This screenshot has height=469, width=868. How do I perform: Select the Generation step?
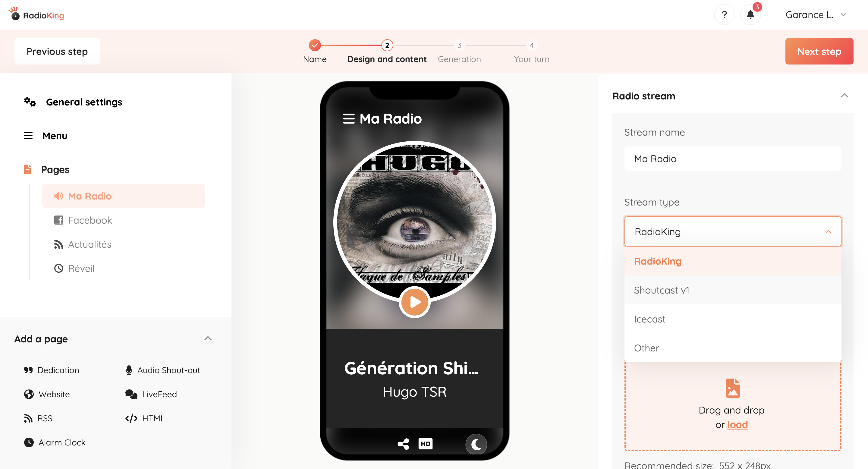459,51
